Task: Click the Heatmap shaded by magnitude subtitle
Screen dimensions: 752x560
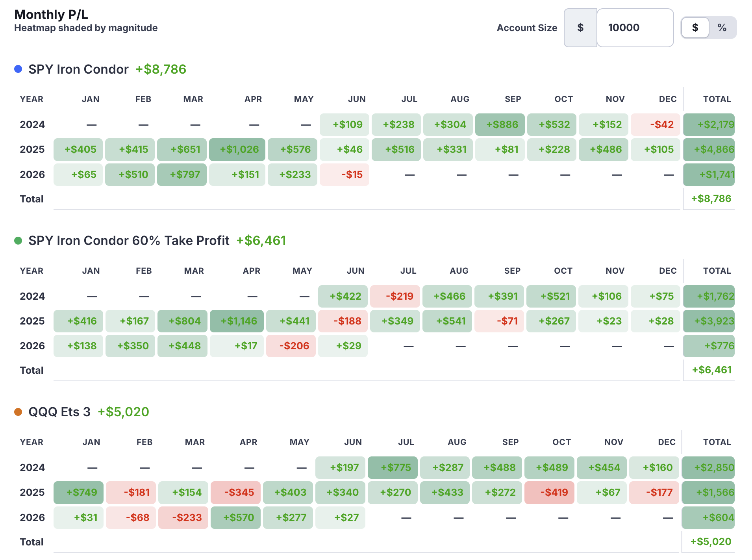Action: 86,28
